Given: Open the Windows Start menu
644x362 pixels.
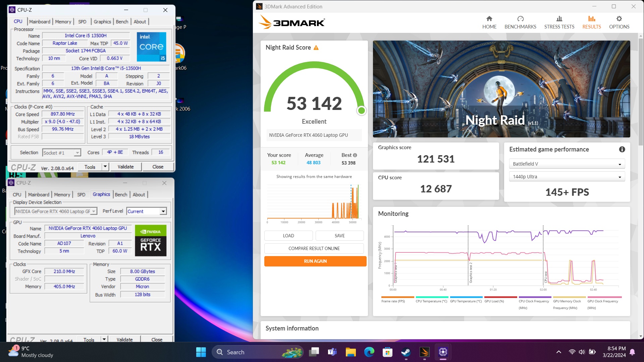Looking at the screenshot, I should click(201, 352).
